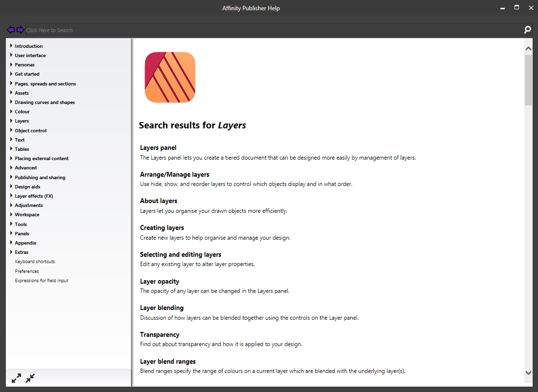The height and width of the screenshot is (392, 538).
Task: Expand the Object control topic arrow
Action: tap(11, 130)
